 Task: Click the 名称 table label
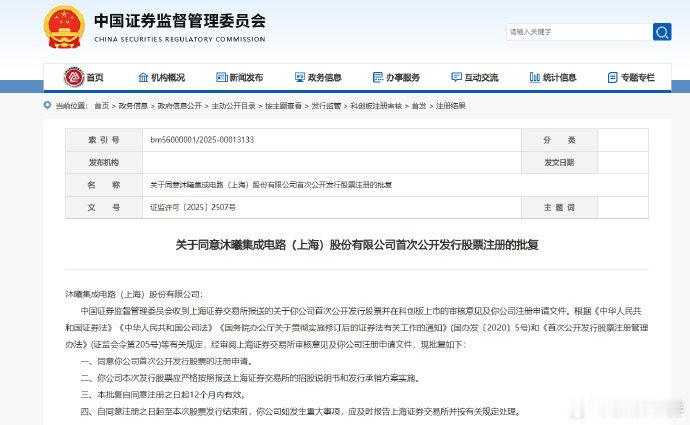point(104,185)
